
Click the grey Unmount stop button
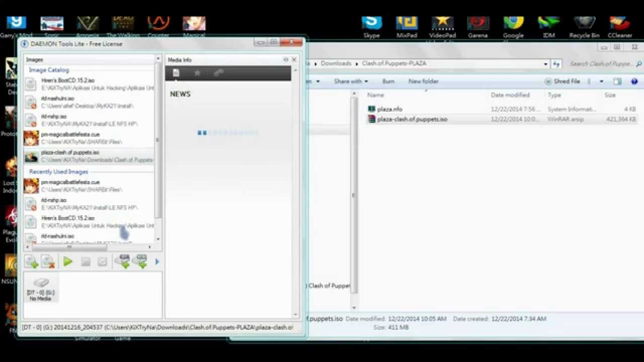[86, 261]
